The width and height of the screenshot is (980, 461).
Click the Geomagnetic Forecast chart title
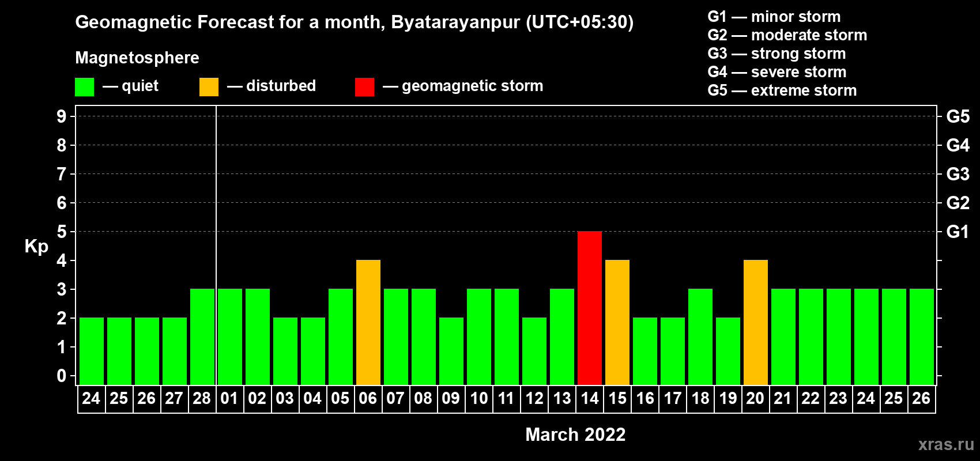354,22
